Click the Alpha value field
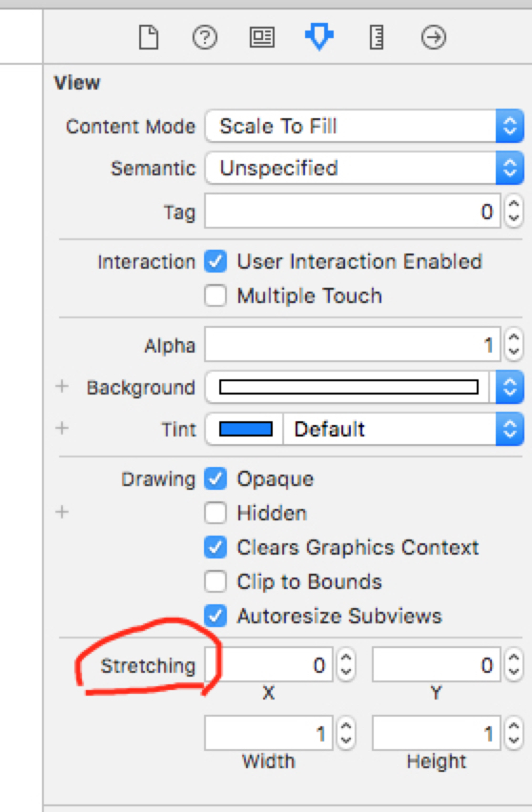The image size is (532, 812). click(x=352, y=344)
